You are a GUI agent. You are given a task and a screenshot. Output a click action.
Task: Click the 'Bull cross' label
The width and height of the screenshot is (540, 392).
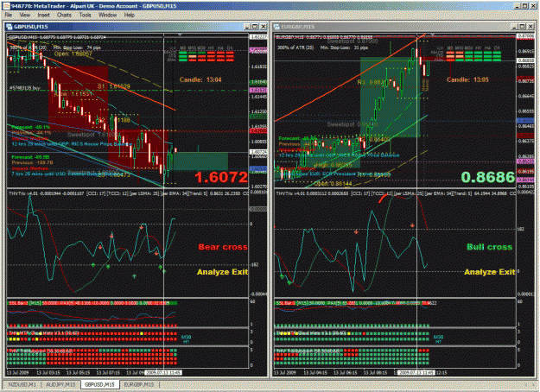click(489, 247)
